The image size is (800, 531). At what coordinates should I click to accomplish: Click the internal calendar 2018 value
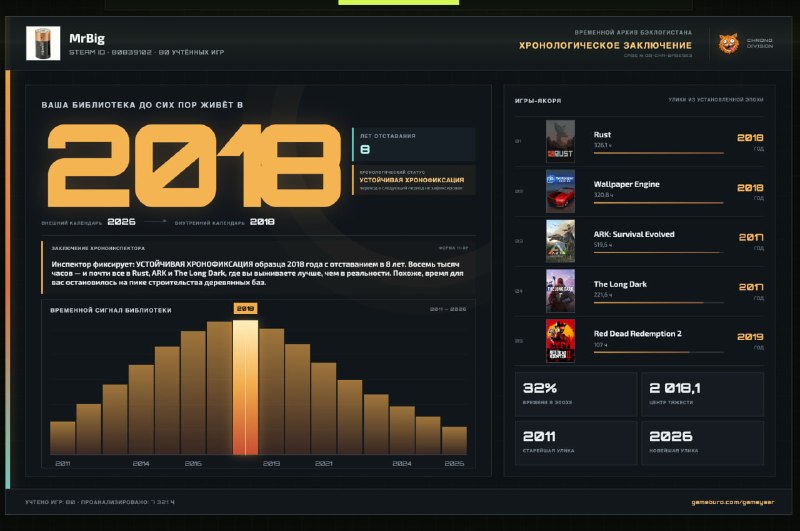pos(262,222)
